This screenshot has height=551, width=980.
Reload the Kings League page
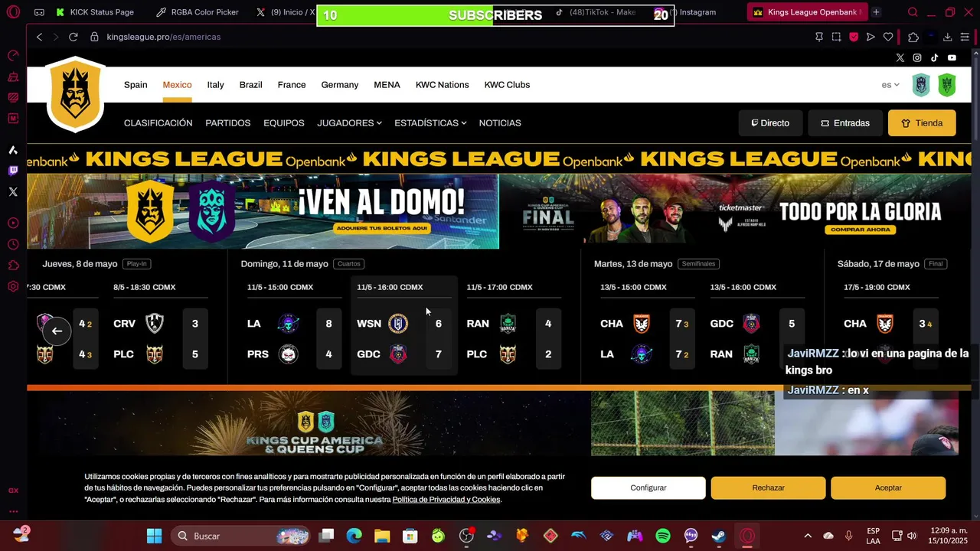pos(73,37)
